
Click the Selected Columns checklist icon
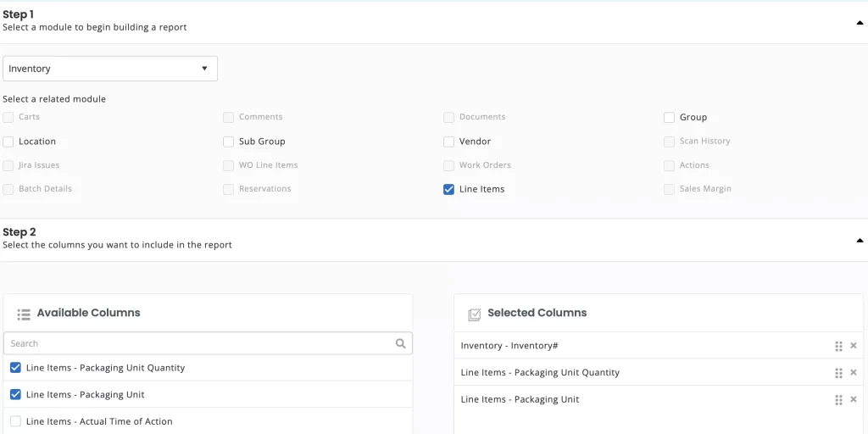coord(475,314)
